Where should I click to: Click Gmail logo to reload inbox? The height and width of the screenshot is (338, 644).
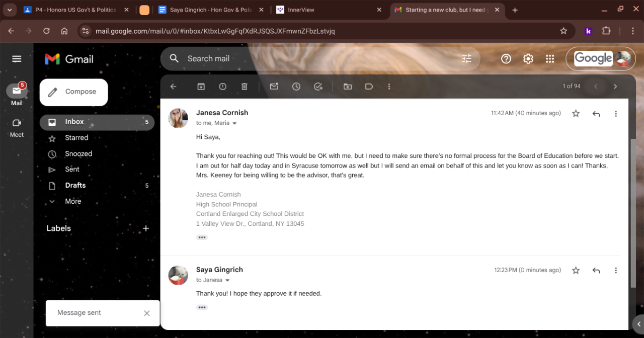(x=69, y=59)
